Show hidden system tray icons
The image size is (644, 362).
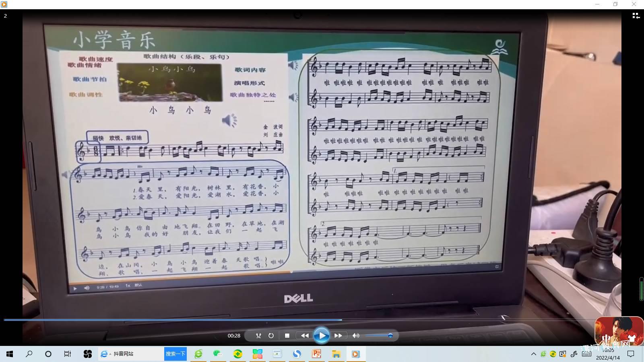534,354
